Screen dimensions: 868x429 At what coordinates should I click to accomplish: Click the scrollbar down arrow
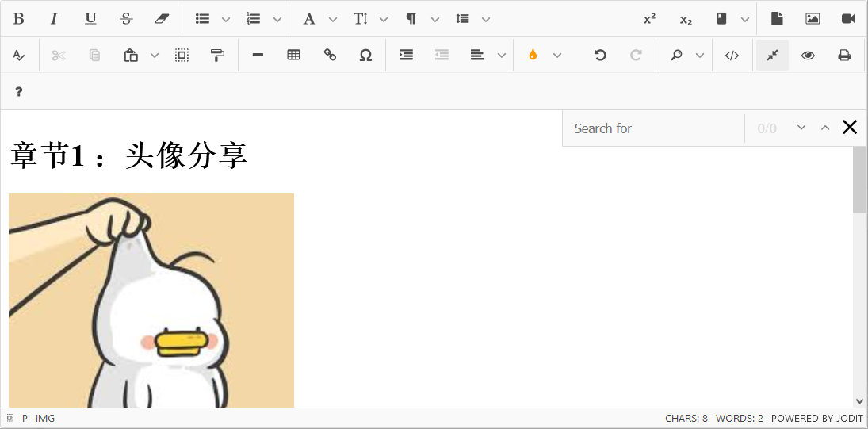(860, 400)
